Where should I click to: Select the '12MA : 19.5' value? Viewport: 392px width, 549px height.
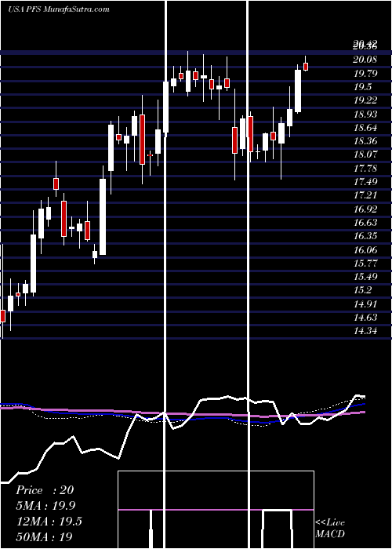(x=49, y=522)
